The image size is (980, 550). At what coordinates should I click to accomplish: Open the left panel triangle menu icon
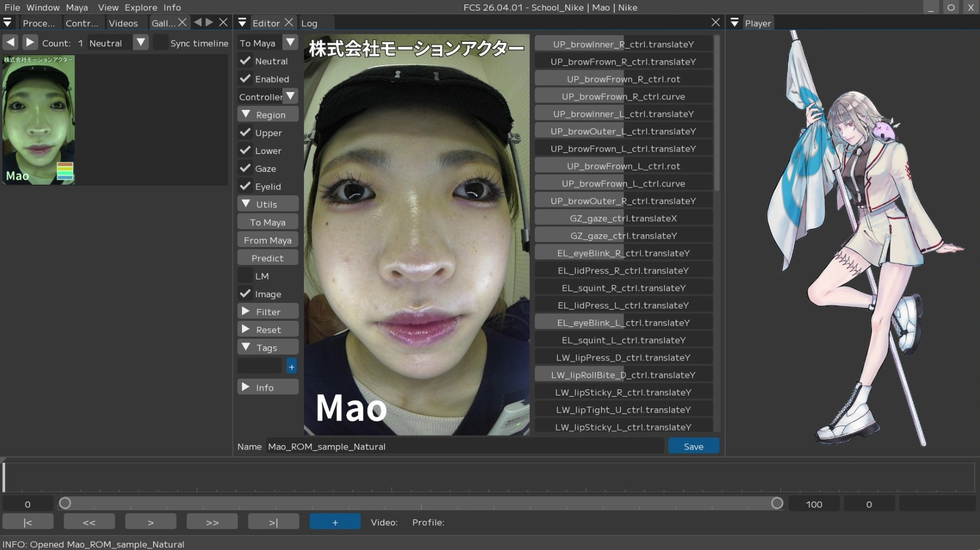click(8, 23)
